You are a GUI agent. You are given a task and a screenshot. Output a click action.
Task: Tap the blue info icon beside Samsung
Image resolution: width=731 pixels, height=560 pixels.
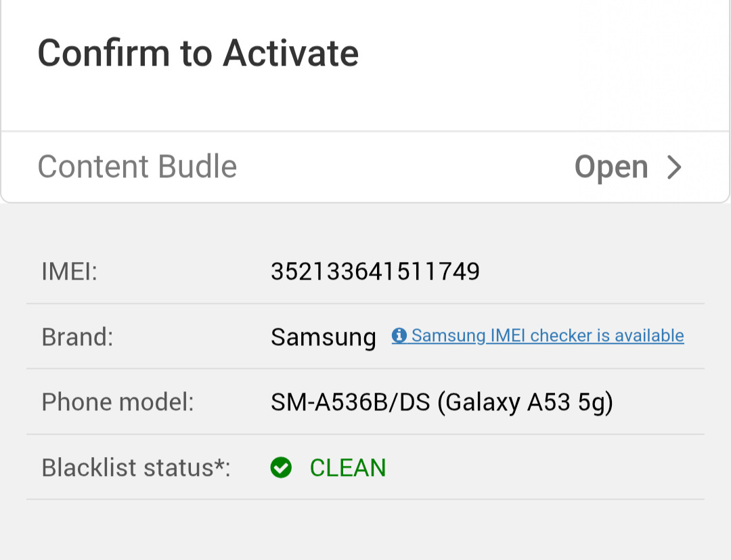(x=399, y=335)
